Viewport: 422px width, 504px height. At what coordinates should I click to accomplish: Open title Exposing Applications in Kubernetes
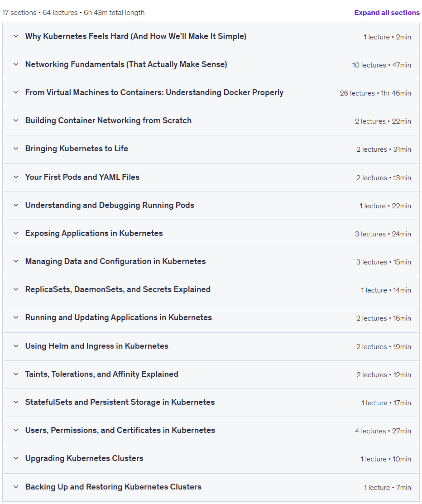94,233
